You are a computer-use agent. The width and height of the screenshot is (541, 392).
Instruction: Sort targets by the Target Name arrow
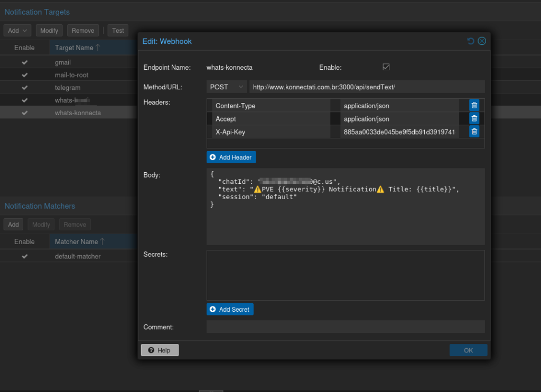(98, 48)
